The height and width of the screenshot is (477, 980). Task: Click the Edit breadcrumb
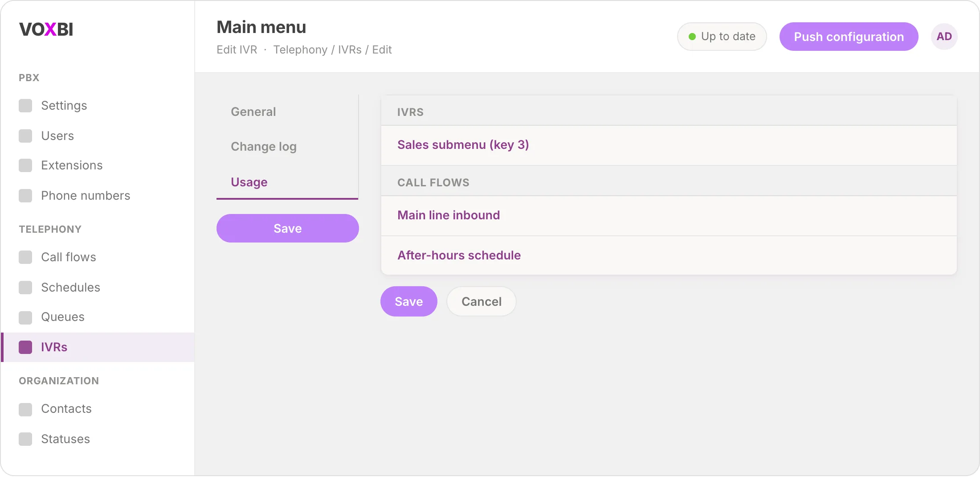point(382,50)
